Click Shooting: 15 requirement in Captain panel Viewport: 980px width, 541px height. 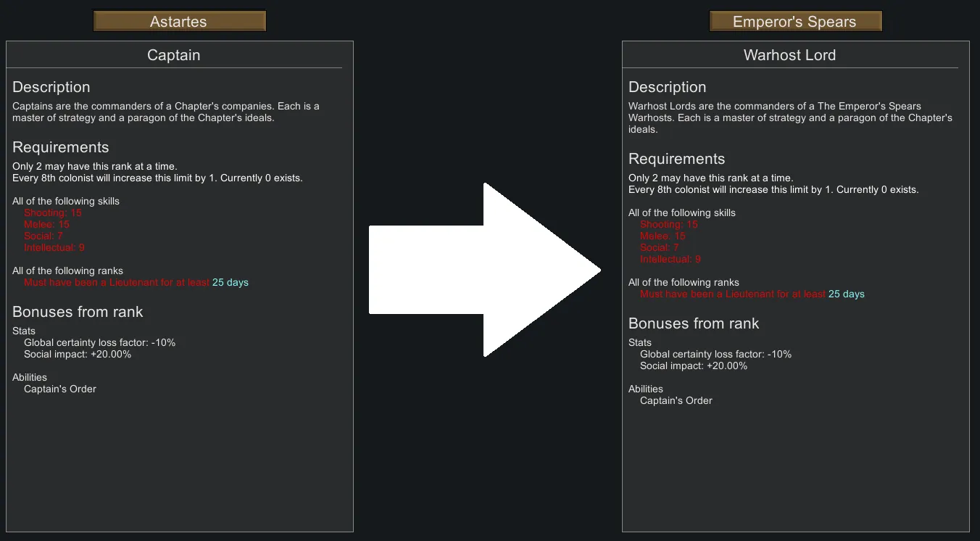(53, 212)
